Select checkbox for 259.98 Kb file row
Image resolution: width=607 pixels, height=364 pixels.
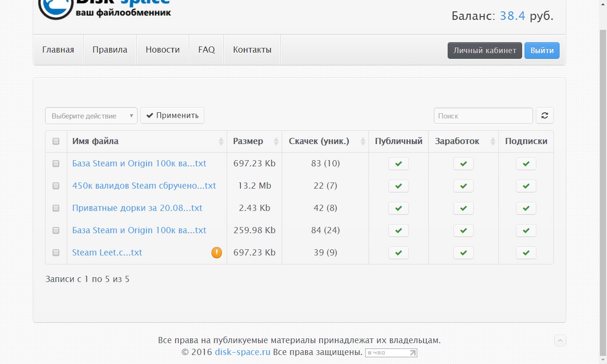(56, 230)
